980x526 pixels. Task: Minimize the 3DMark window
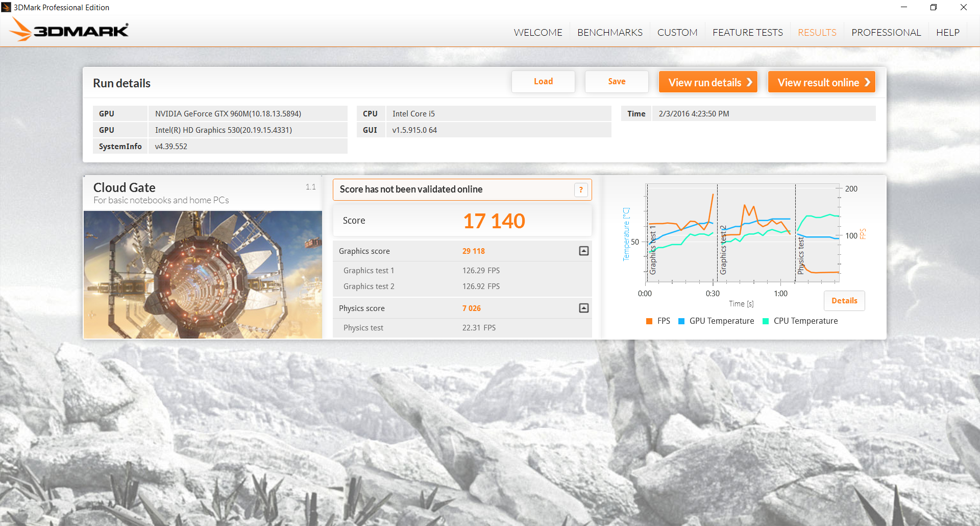coord(904,7)
